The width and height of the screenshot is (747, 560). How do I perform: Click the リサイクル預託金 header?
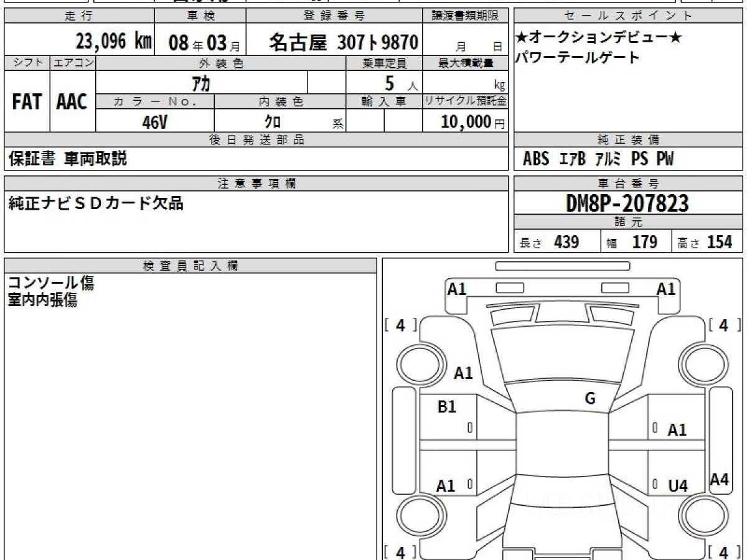[x=466, y=101]
